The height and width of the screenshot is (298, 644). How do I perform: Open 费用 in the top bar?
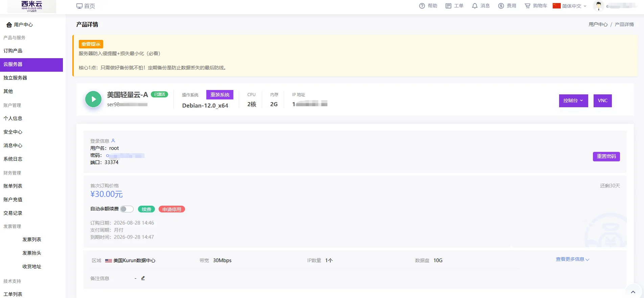coord(507,6)
